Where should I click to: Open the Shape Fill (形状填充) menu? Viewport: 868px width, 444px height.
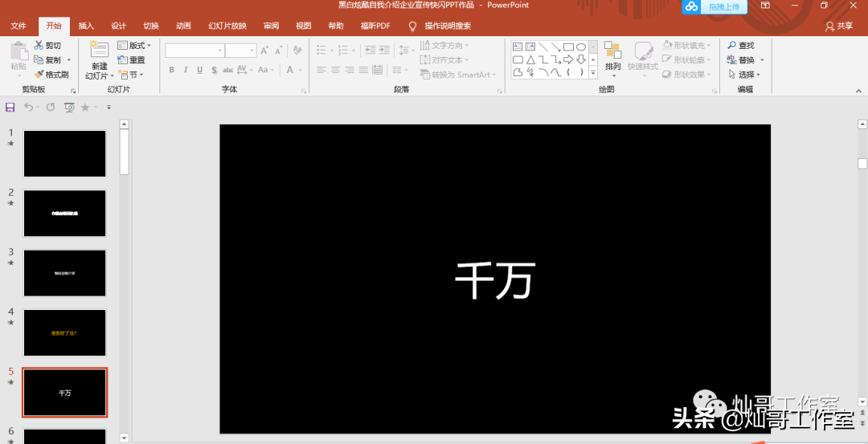(x=687, y=45)
